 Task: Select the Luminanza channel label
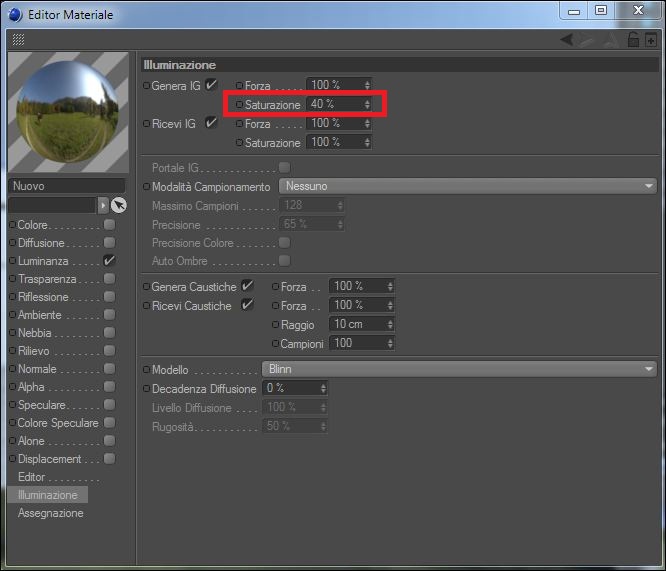pyautogui.click(x=43, y=261)
